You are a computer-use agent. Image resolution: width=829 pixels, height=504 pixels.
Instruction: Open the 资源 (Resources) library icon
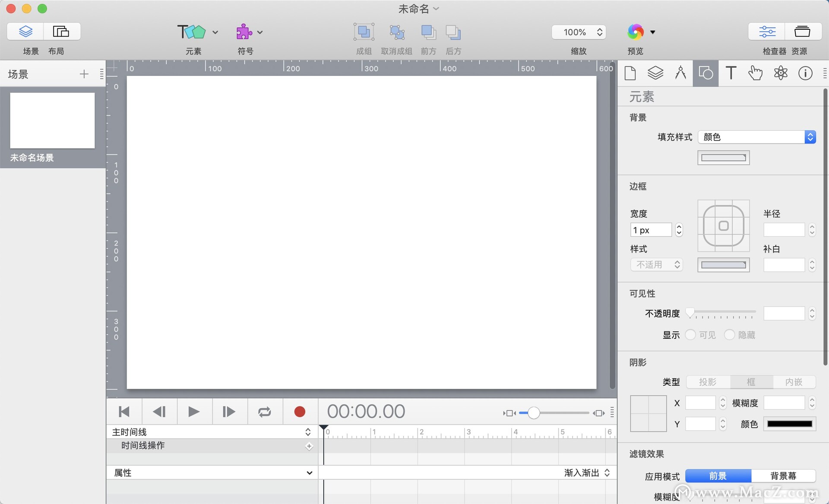point(802,31)
